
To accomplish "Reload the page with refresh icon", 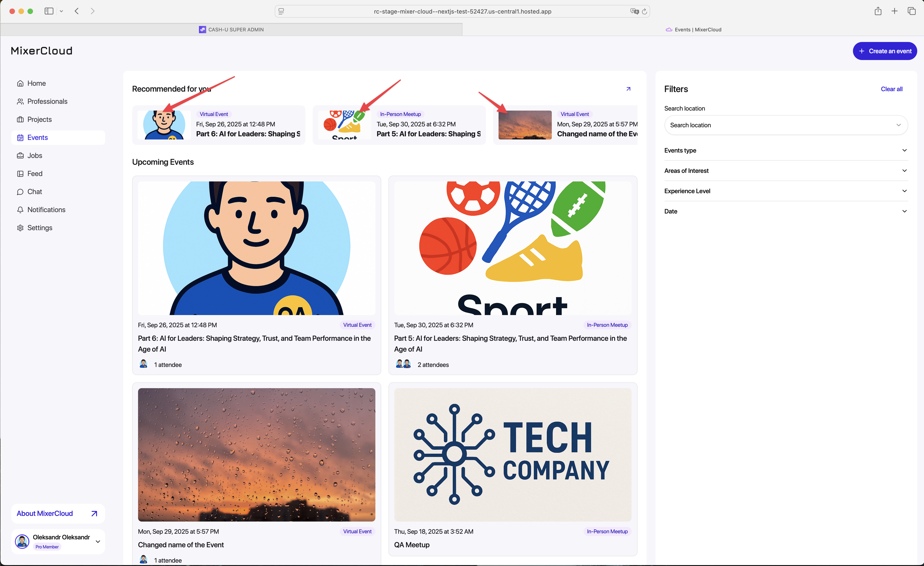I will [x=644, y=12].
